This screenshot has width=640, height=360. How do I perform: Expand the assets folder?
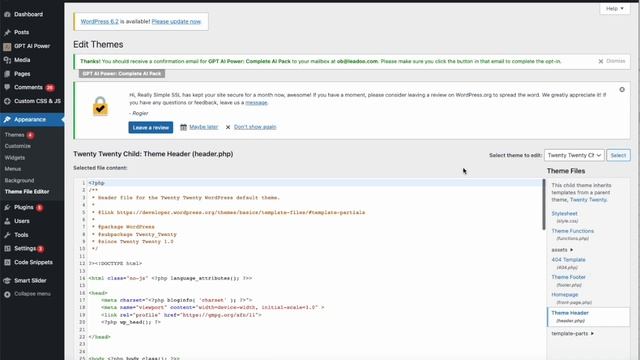562,250
